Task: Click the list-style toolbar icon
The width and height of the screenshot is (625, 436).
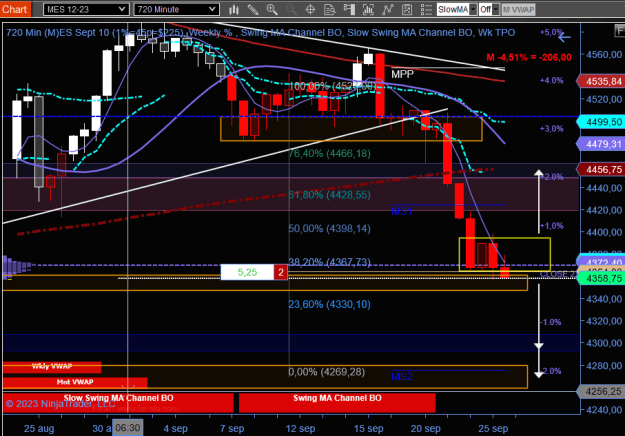Action: pyautogui.click(x=426, y=10)
